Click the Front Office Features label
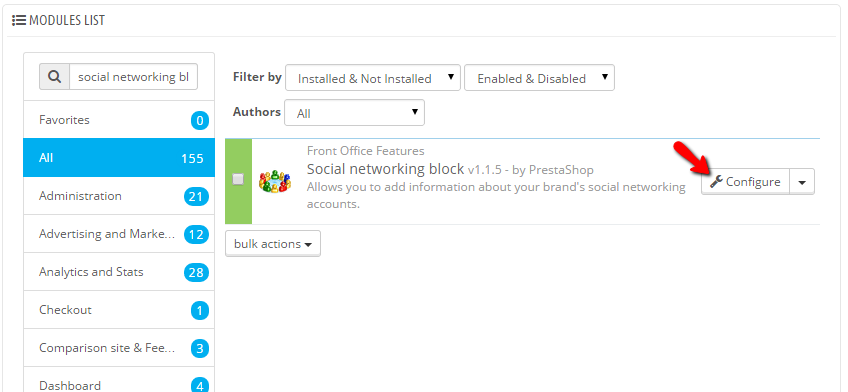This screenshot has height=392, width=848. [366, 151]
